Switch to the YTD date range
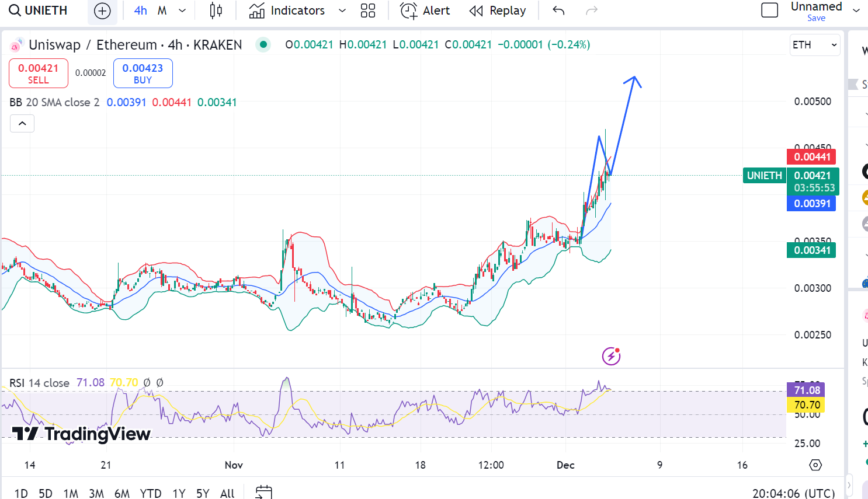Screen dimensions: 868x499 coord(151,493)
